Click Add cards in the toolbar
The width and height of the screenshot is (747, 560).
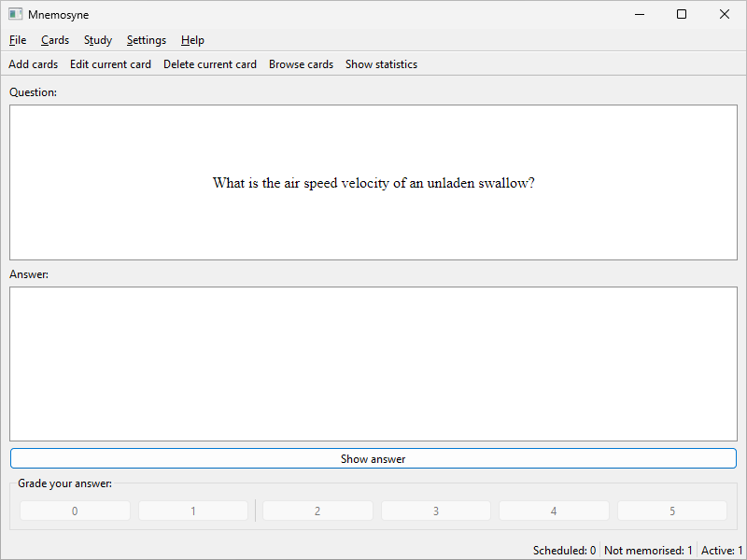click(34, 64)
